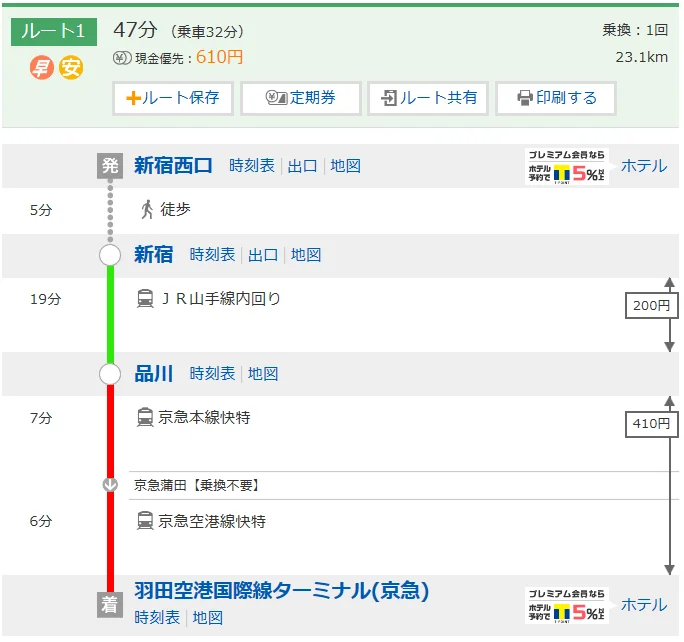The width and height of the screenshot is (684, 642).
Task: Click the 安 (cheapest) route badge icon
Action: [70, 68]
